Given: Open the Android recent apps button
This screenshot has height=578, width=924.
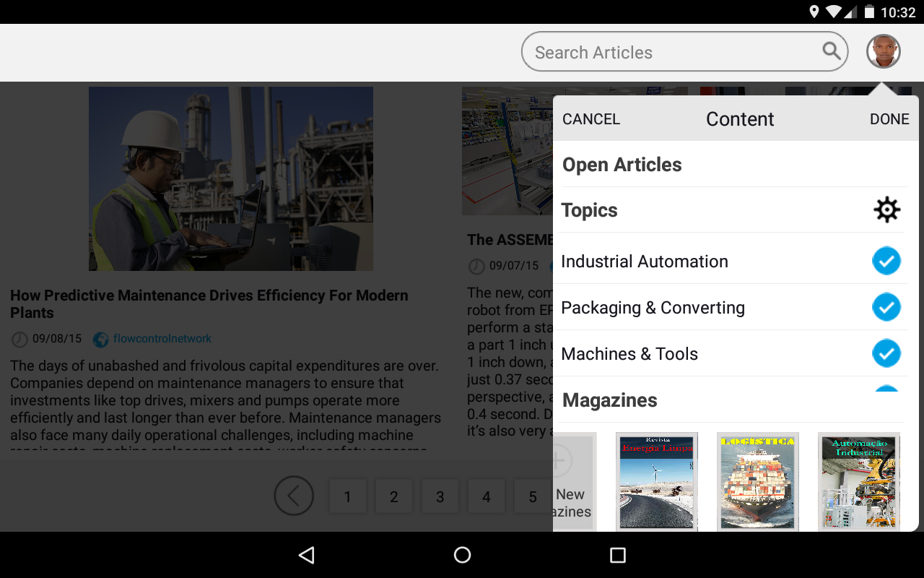Looking at the screenshot, I should (617, 555).
